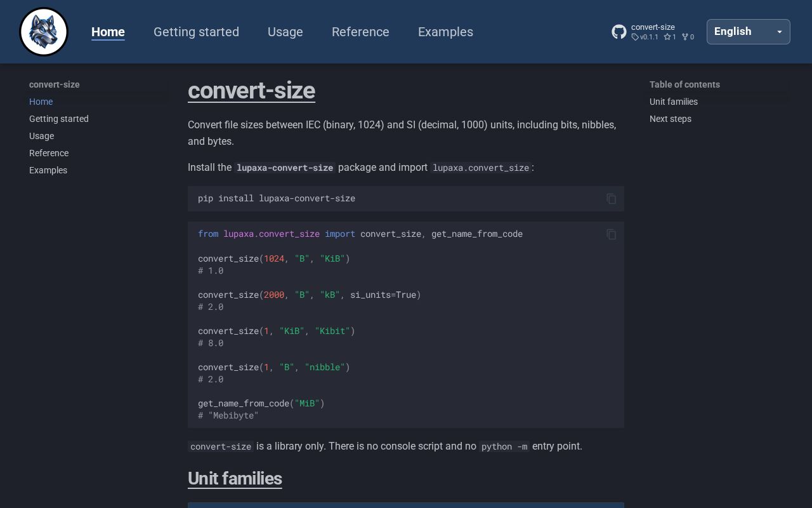Image resolution: width=812 pixels, height=508 pixels.
Task: Open Reference in the left sidebar
Action: pyautogui.click(x=49, y=153)
